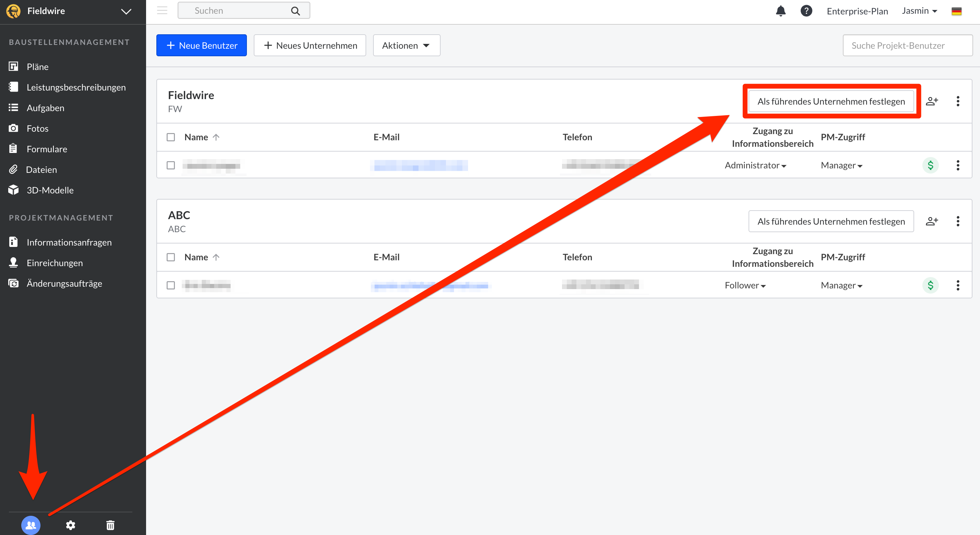Click the Fieldwire logo icon
The image size is (980, 535).
click(13, 11)
